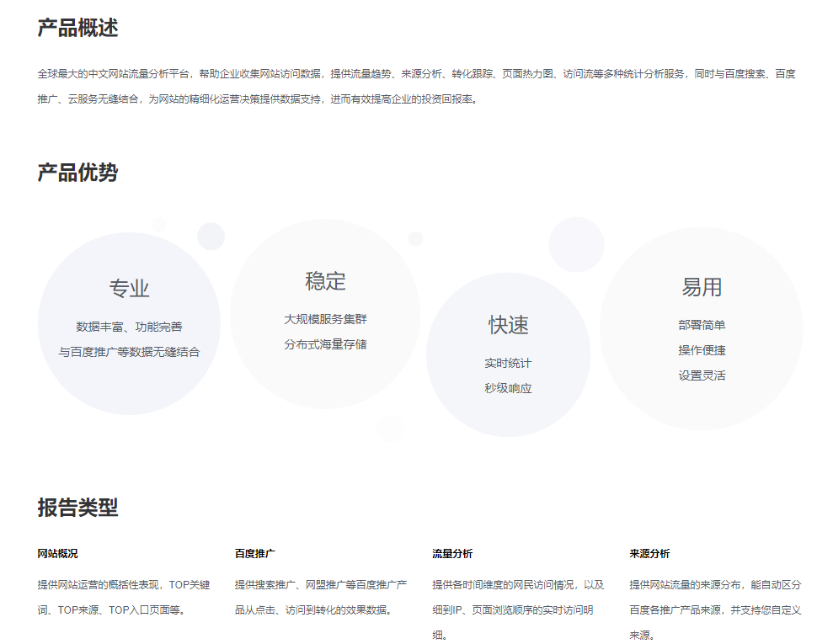Click the 操作便捷 text in 易用 circle
The height and width of the screenshot is (644, 833).
click(702, 350)
